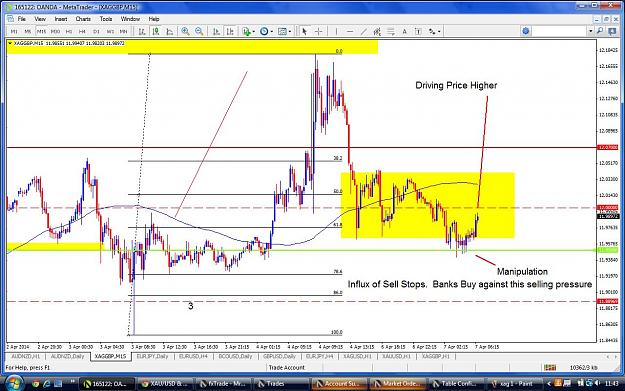Expand the indicators dropdown arrow
This screenshot has width=625, height=391.
point(254,31)
